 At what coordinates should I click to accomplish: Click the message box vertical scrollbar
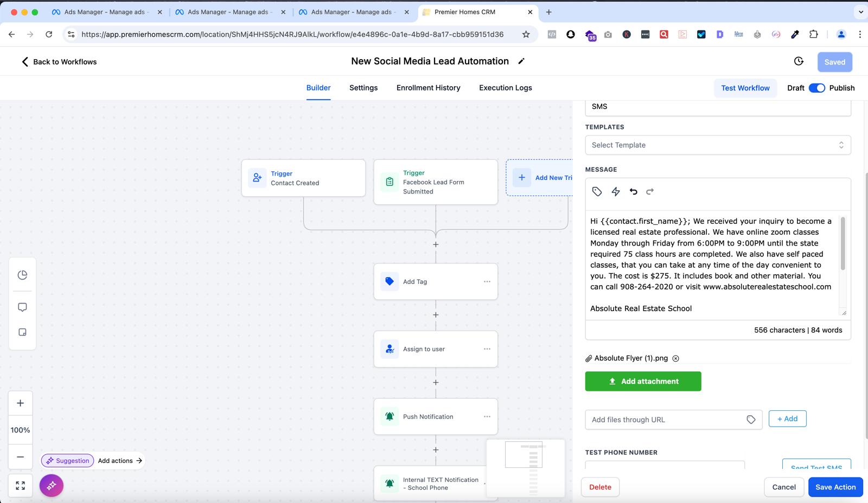pyautogui.click(x=843, y=244)
